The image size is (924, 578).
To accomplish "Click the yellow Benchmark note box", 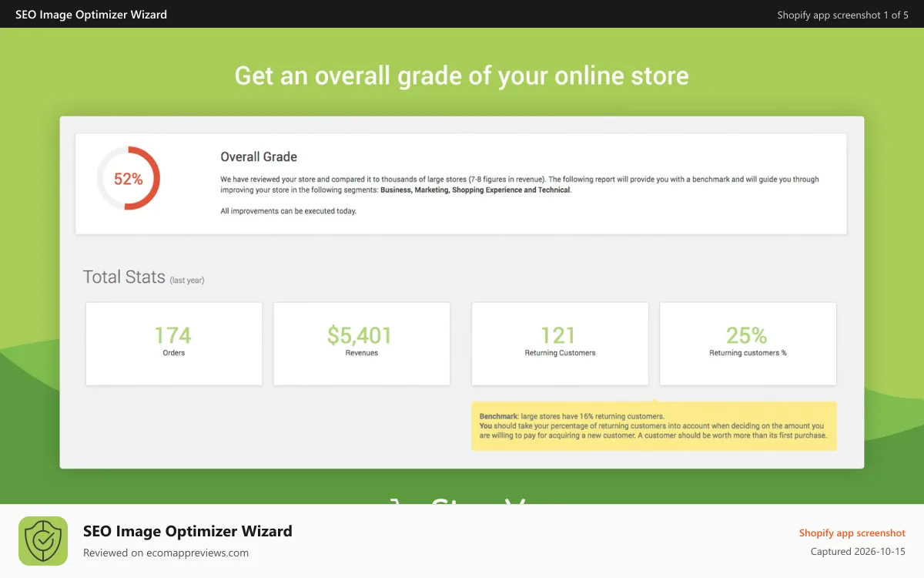I will click(x=654, y=426).
